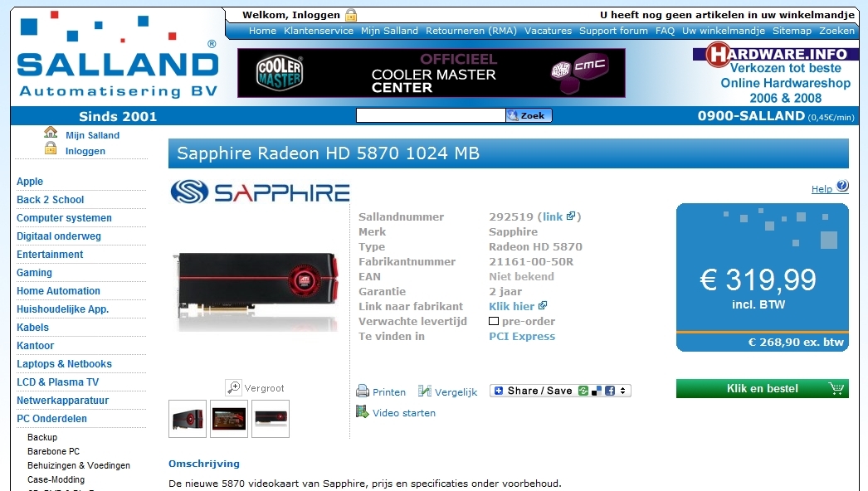Viewport: 868px width, 491px height.
Task: Open Huishoudelijke App. category
Action: coord(62,309)
